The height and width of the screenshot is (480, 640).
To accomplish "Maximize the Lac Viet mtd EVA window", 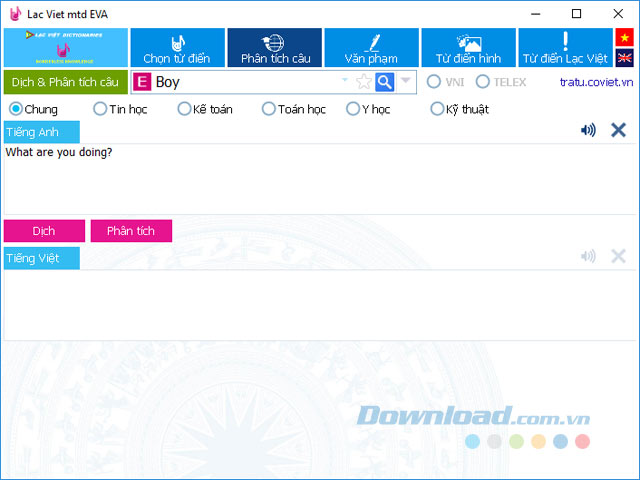I will [576, 14].
